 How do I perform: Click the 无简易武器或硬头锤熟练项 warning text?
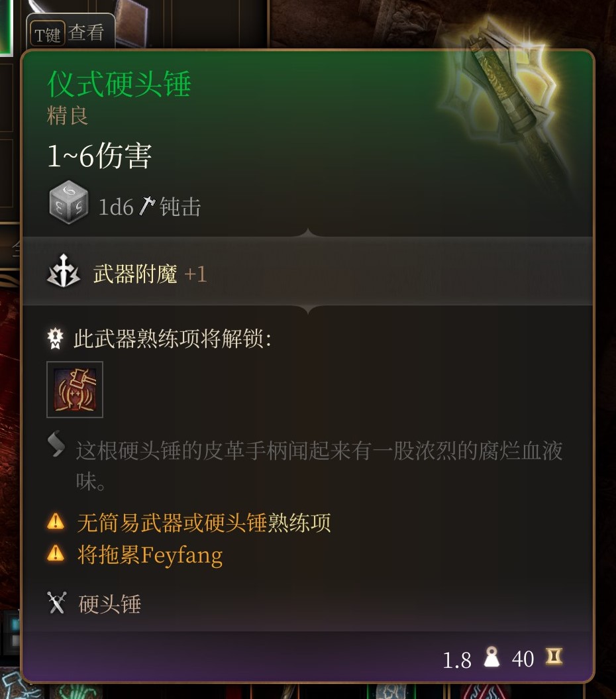click(x=204, y=523)
